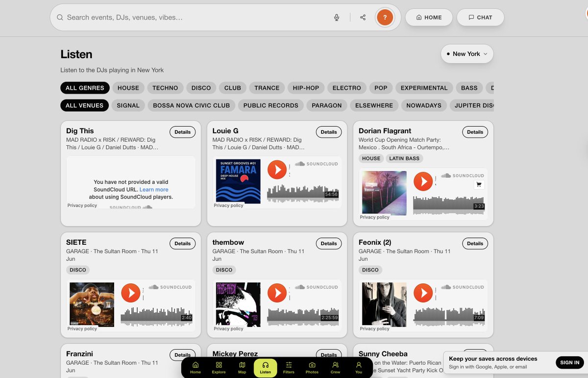Open Home in the bottom navigation bar
This screenshot has height=378, width=588.
pyautogui.click(x=196, y=368)
